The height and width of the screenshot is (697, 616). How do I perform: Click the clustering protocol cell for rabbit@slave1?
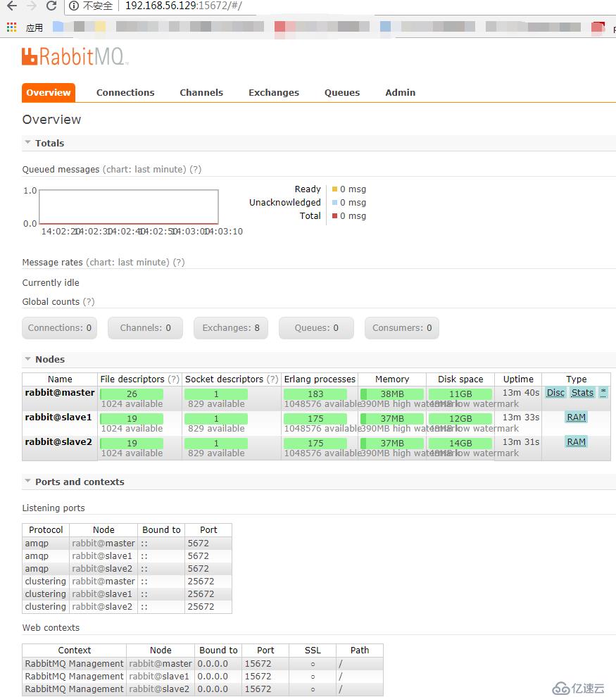pyautogui.click(x=45, y=594)
